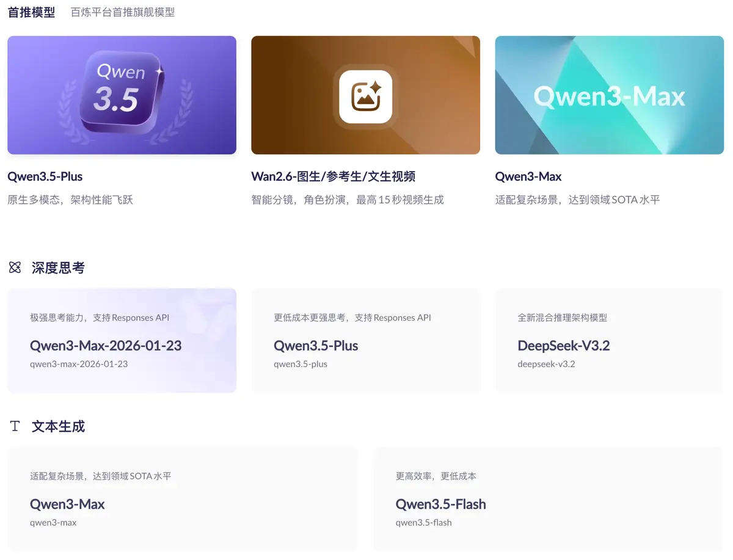Click the 文本生成 section heading

coord(58,426)
